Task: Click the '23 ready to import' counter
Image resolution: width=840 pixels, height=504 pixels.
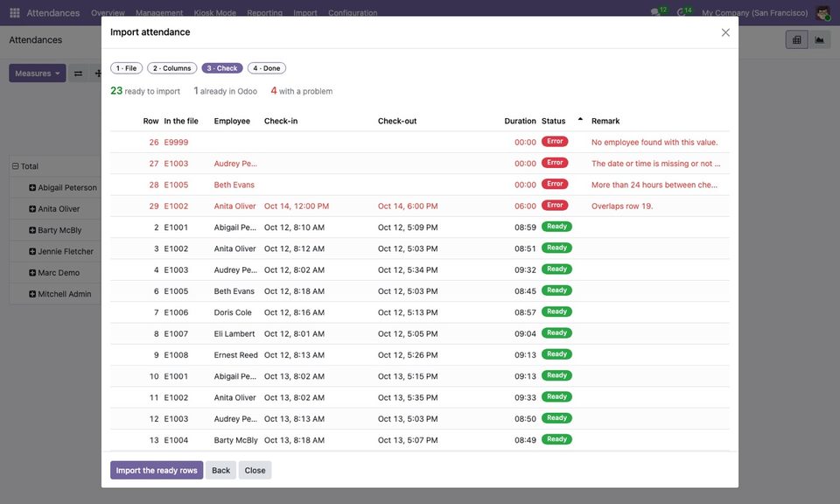Action: (145, 91)
